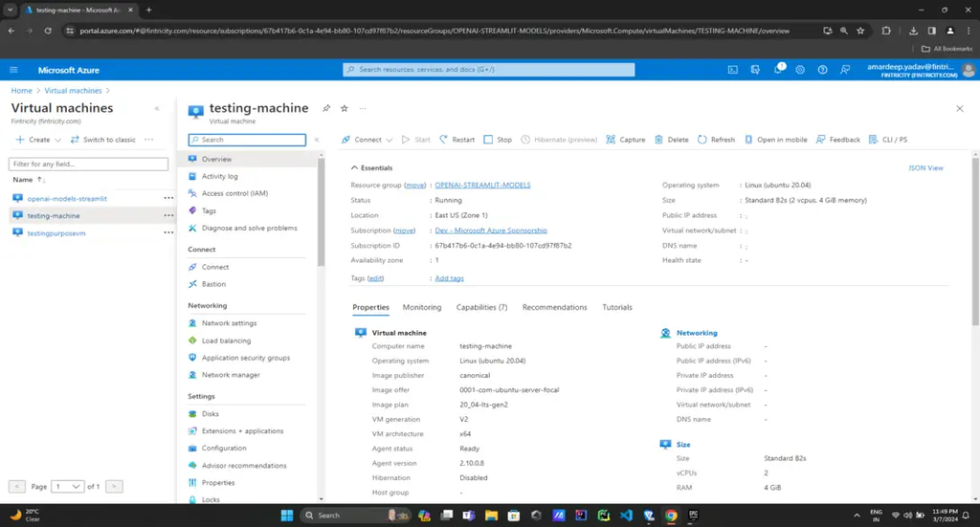Screen dimensions: 980x527
Task: Open the Create dropdown
Action: click(x=38, y=140)
